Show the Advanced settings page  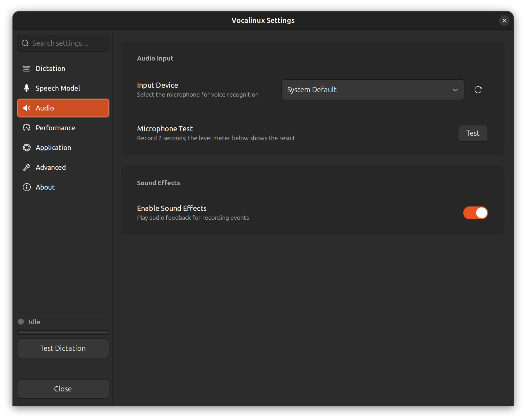(x=63, y=167)
